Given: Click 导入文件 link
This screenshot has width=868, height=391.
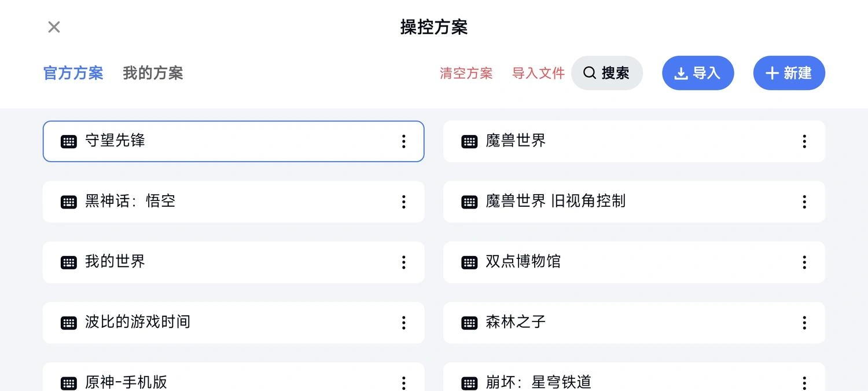Looking at the screenshot, I should tap(538, 74).
